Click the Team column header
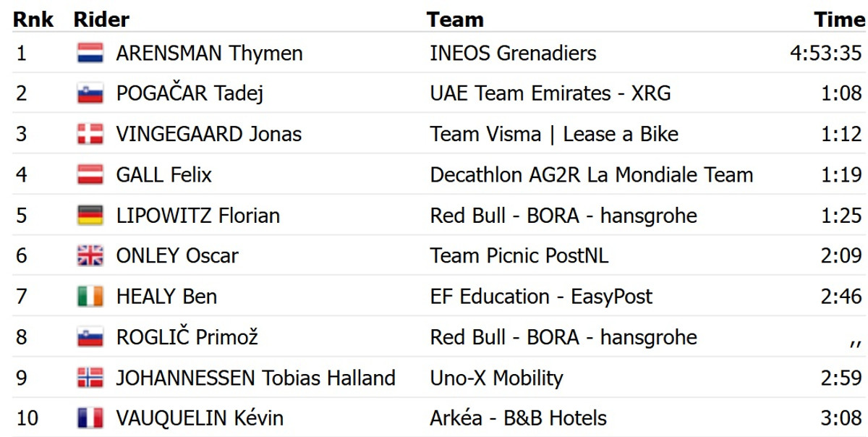This screenshot has width=868, height=437. point(455,20)
